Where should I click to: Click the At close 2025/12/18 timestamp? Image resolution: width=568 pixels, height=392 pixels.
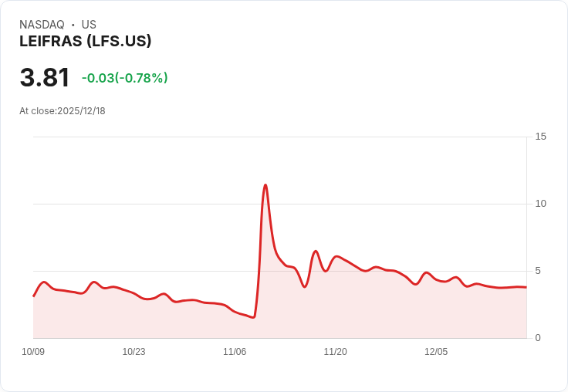(x=63, y=111)
